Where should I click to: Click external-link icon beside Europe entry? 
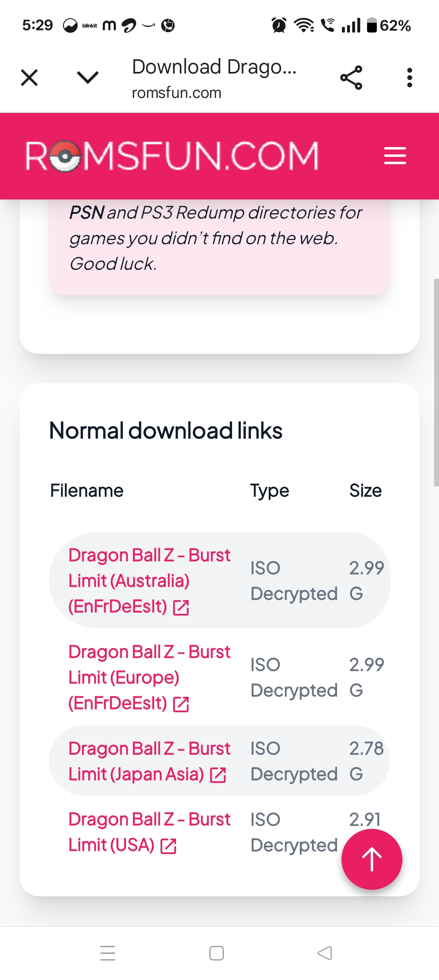coord(181,705)
